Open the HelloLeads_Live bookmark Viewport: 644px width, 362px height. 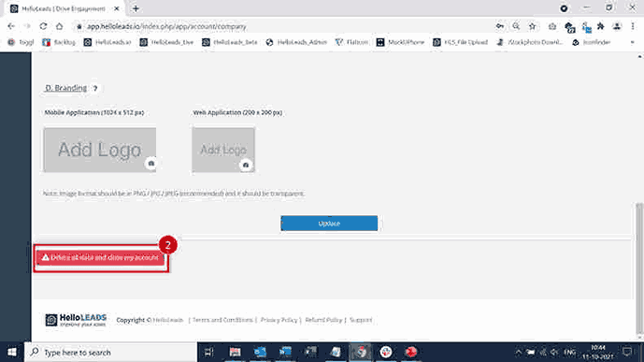[166, 42]
